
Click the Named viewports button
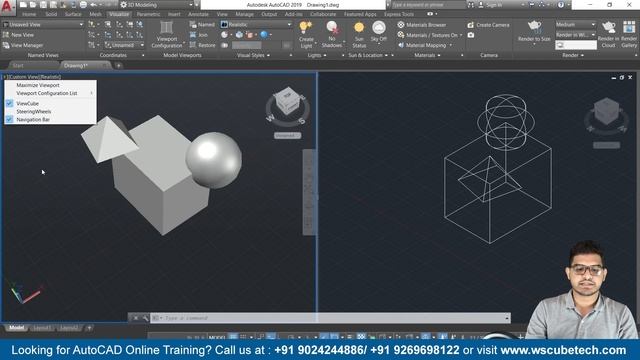pyautogui.click(x=202, y=24)
